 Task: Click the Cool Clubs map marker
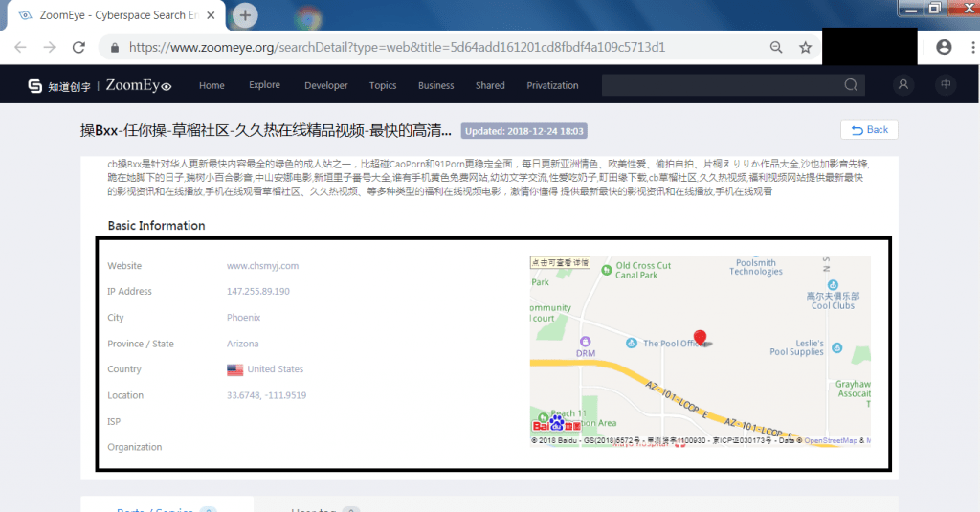coord(833,286)
